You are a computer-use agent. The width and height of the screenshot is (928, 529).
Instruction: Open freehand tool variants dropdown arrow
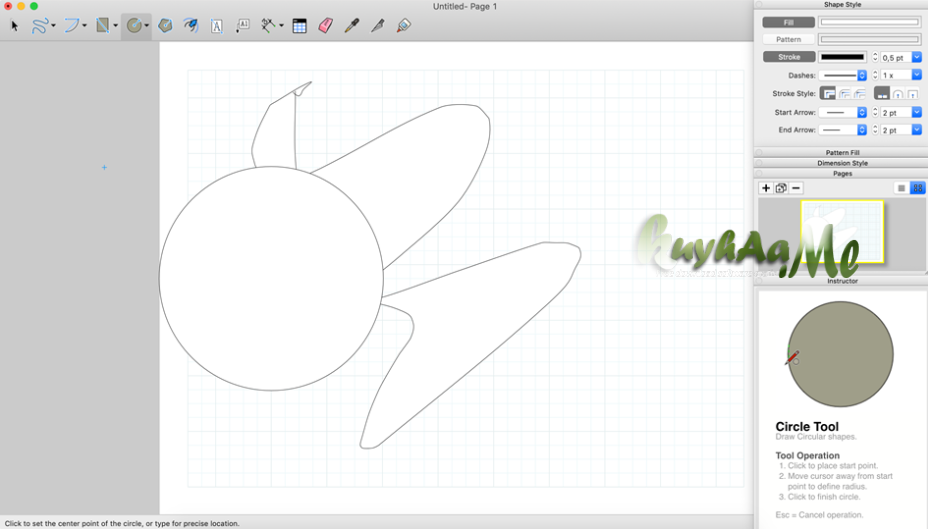tap(53, 25)
